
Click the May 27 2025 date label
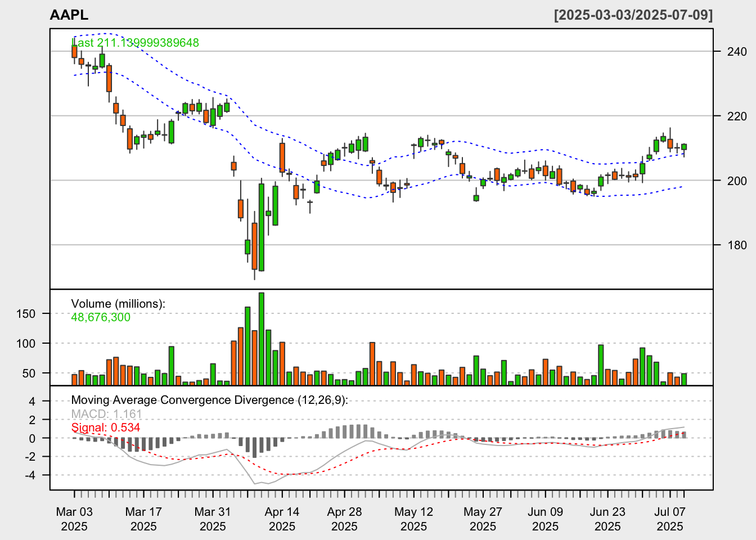pos(483,519)
